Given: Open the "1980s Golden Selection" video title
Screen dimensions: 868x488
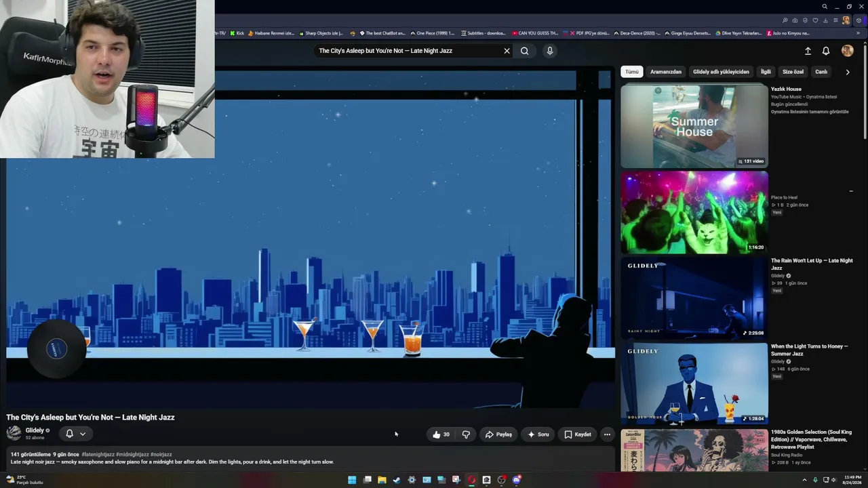Looking at the screenshot, I should coord(812,439).
